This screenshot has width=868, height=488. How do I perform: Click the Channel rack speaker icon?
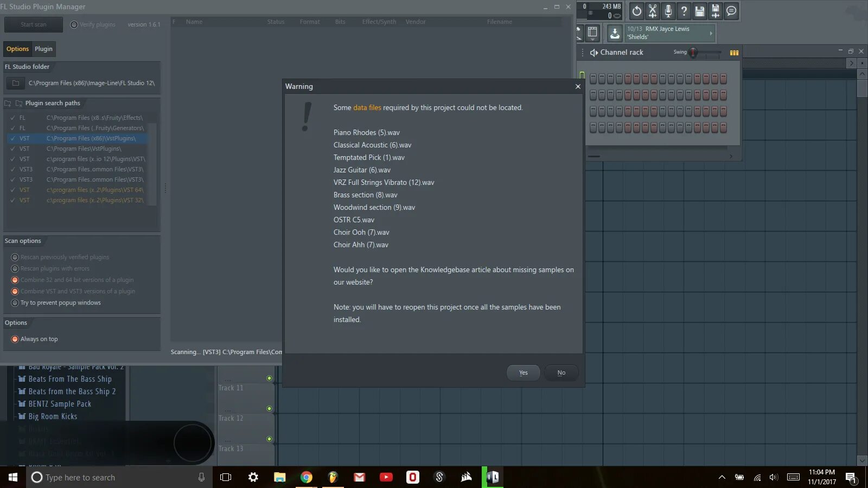594,53
